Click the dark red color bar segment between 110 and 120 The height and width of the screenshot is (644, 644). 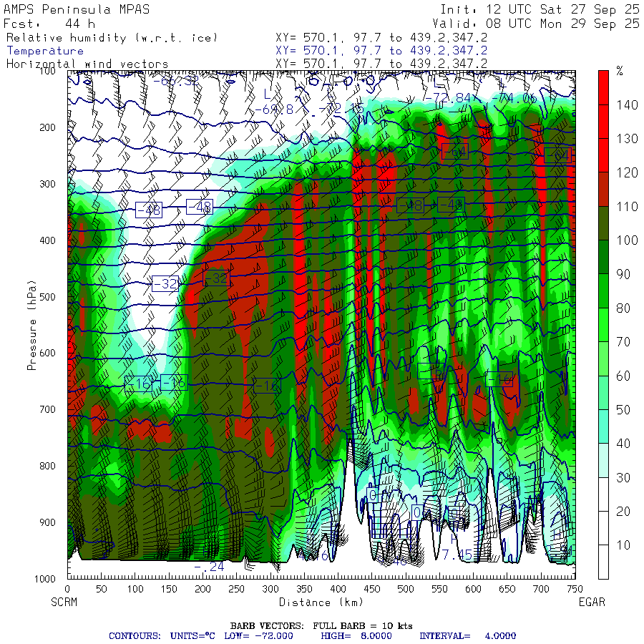pyautogui.click(x=603, y=190)
